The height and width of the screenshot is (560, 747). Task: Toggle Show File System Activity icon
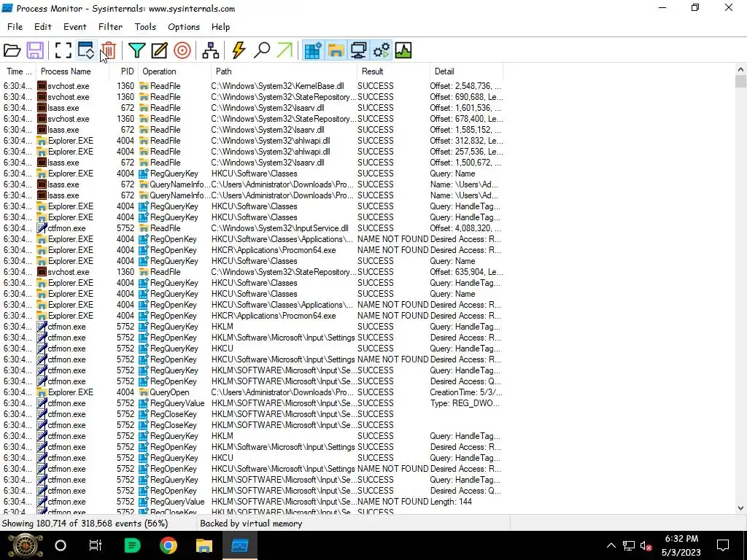coord(336,50)
